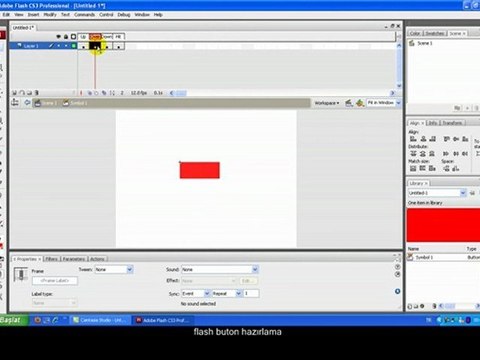Viewport: 480px width, 360px height.
Task: Open the Window menu
Action: click(x=142, y=15)
